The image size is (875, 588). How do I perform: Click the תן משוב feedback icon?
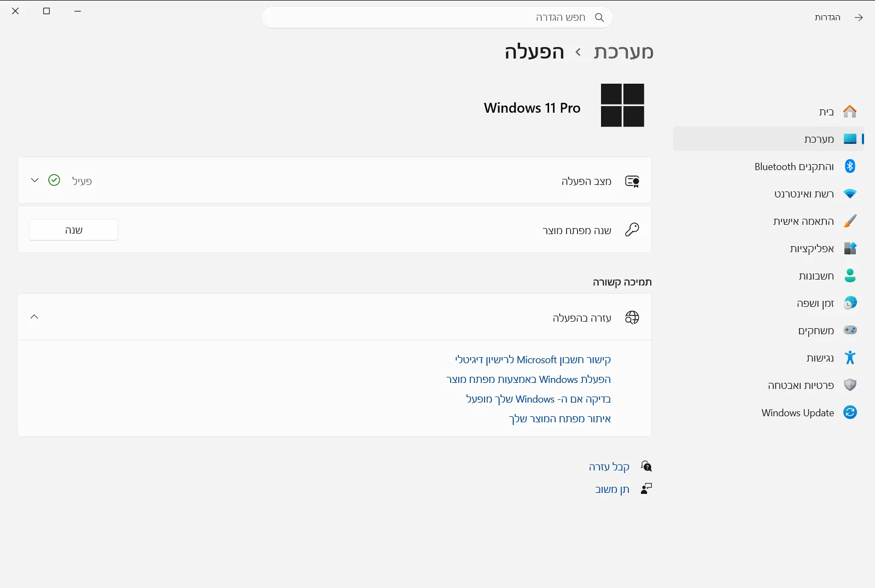646,489
